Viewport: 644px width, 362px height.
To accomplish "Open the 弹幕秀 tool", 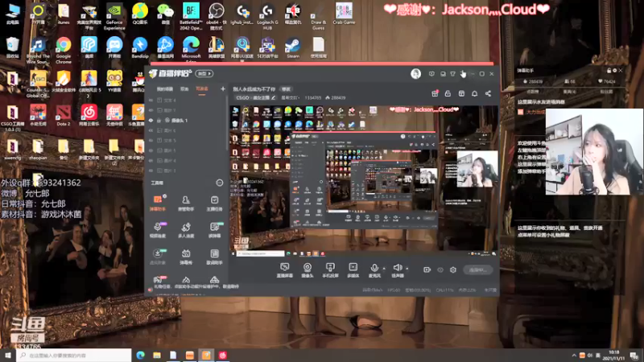I will tap(186, 257).
